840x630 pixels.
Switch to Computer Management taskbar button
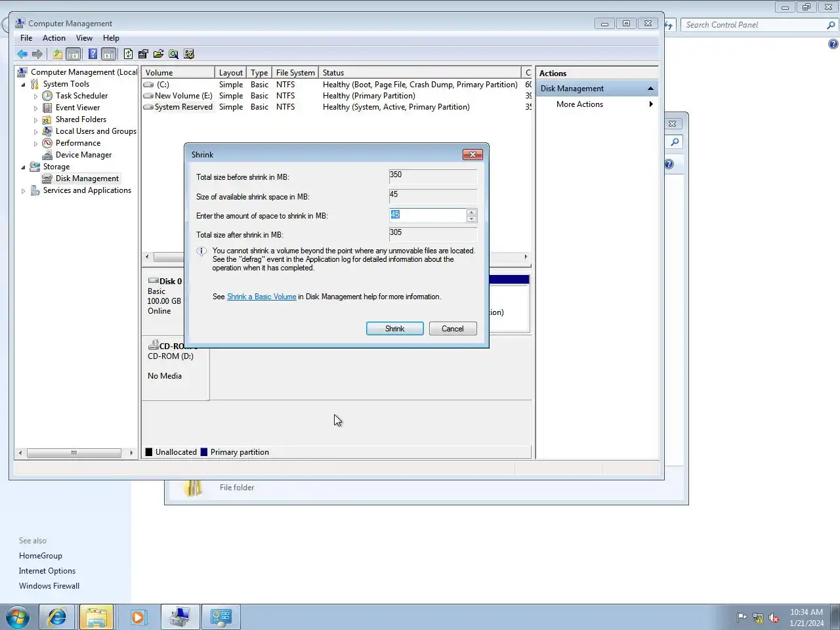coord(180,617)
